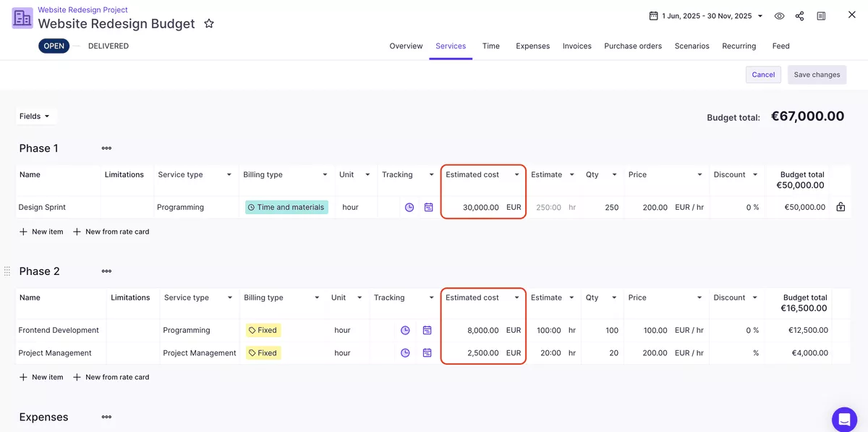Open the Invoices tab
The height and width of the screenshot is (432, 868).
tap(577, 46)
